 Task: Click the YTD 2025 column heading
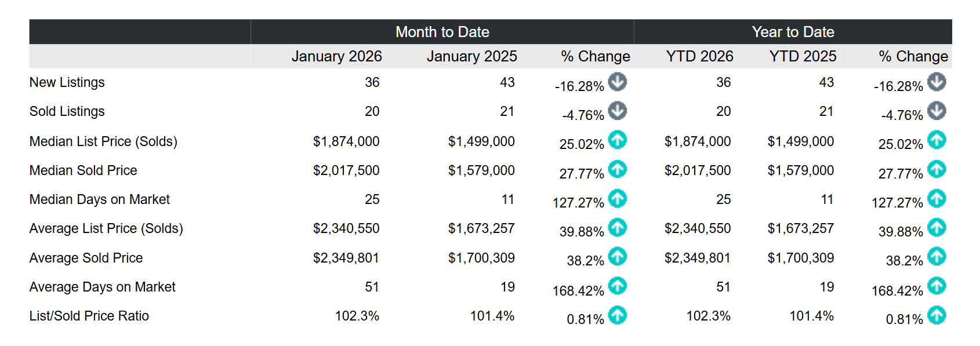(803, 56)
